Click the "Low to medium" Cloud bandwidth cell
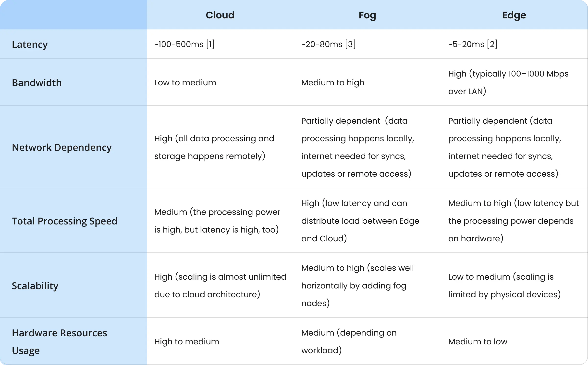Image resolution: width=588 pixels, height=365 pixels. pos(185,83)
